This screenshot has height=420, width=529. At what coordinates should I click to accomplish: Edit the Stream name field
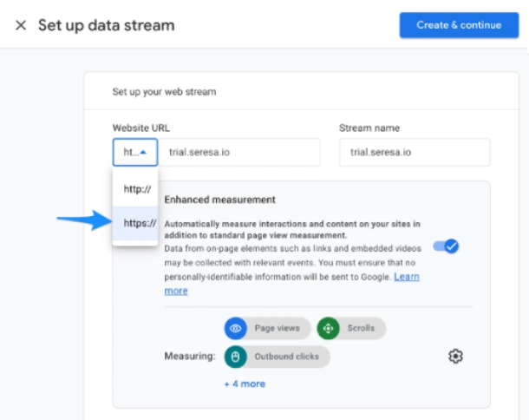[415, 152]
